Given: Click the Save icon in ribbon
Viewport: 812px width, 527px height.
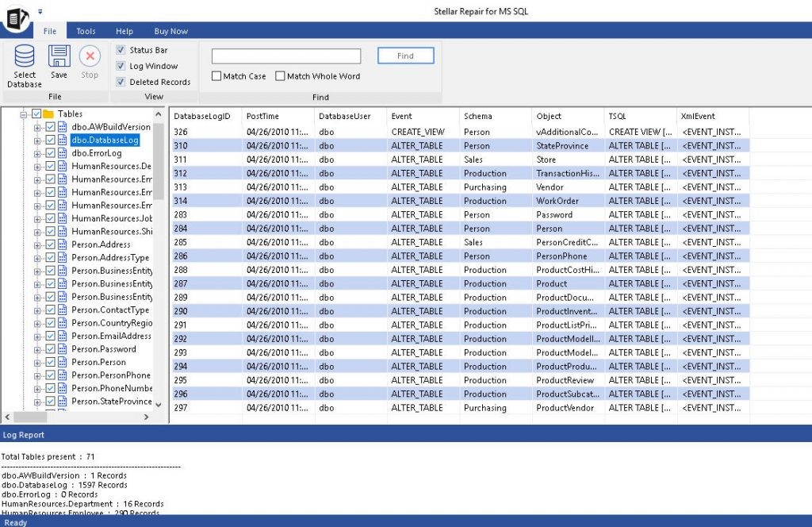Looking at the screenshot, I should click(x=59, y=56).
